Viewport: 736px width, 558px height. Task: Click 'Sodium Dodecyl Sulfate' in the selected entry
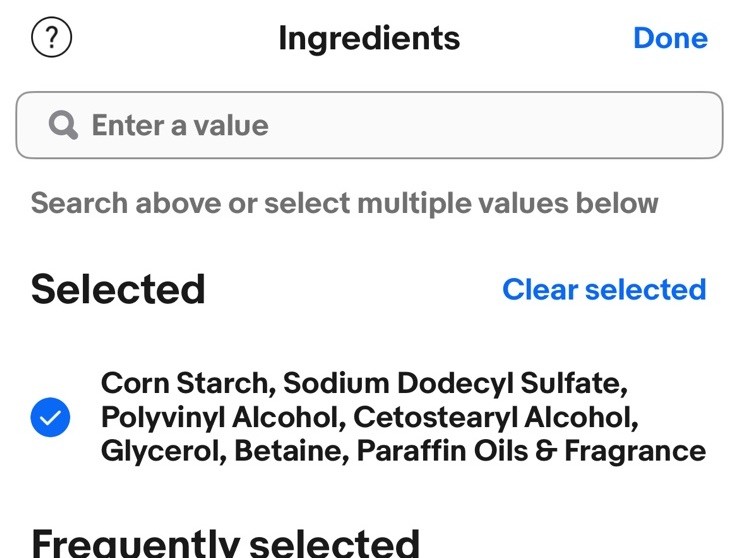pos(455,383)
